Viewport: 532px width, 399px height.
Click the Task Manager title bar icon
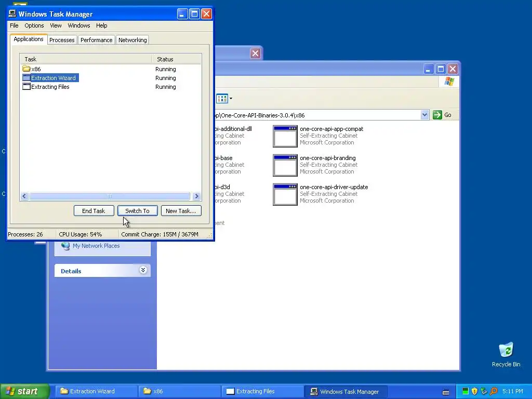point(12,14)
